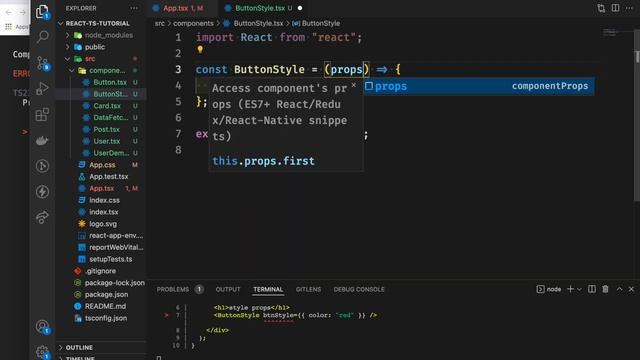Open App.css in the explorer
The width and height of the screenshot is (640, 360).
[x=102, y=165]
